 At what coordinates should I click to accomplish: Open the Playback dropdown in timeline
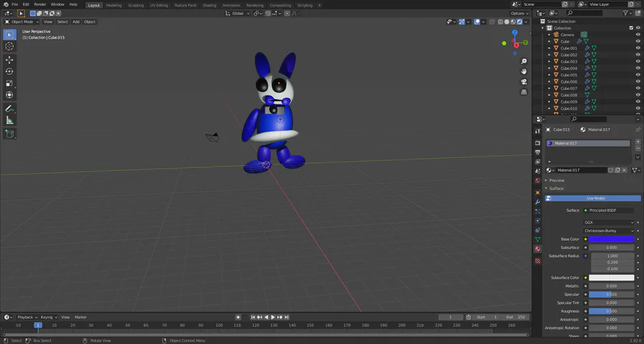click(27, 318)
